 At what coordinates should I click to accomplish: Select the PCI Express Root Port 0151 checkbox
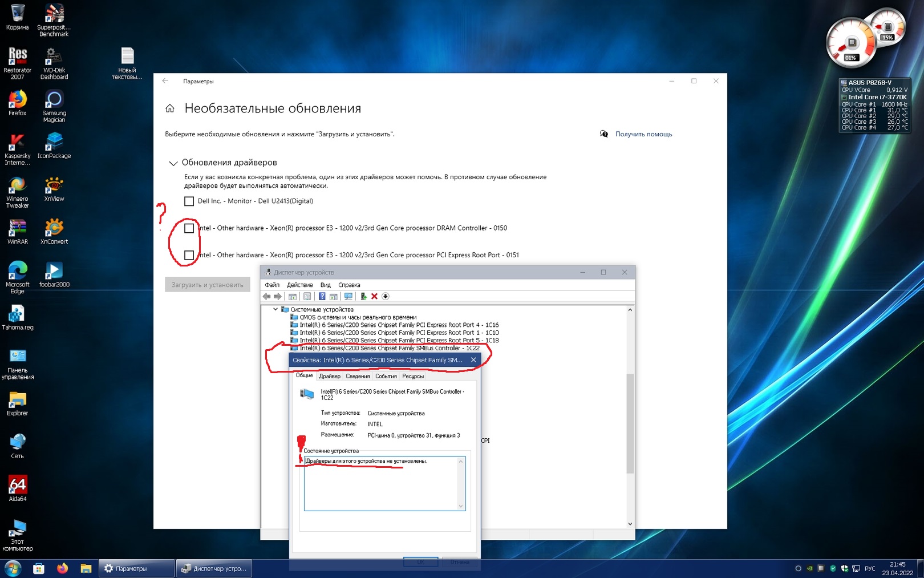tap(189, 255)
